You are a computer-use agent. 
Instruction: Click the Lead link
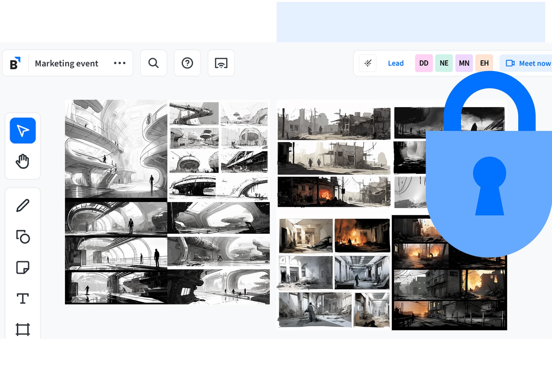coord(395,63)
